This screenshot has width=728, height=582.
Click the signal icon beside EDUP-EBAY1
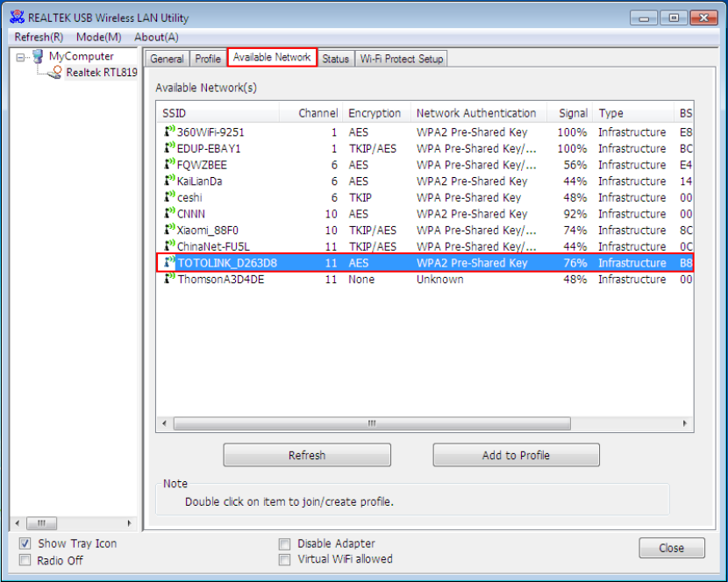(169, 148)
